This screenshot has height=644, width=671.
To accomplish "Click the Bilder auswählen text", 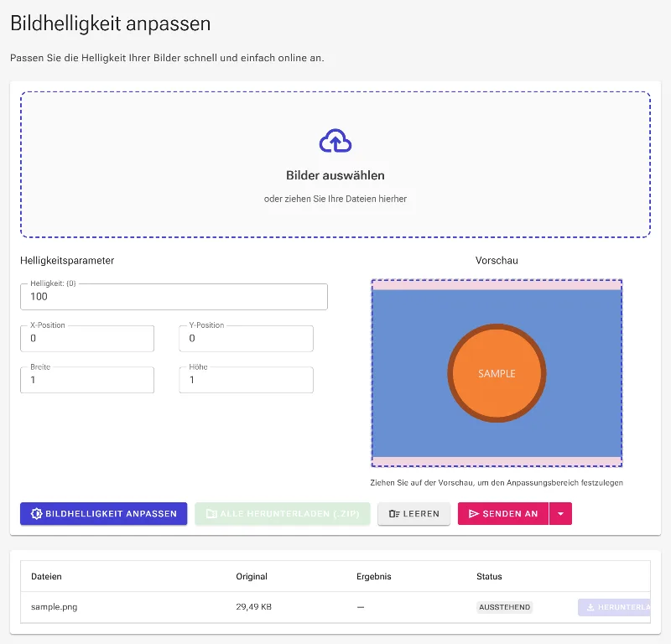I will pos(335,175).
